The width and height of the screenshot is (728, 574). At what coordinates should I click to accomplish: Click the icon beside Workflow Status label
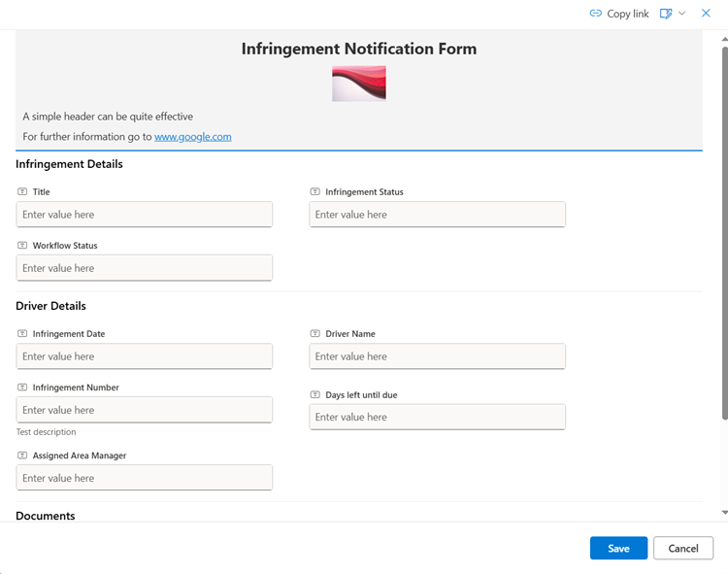(22, 246)
